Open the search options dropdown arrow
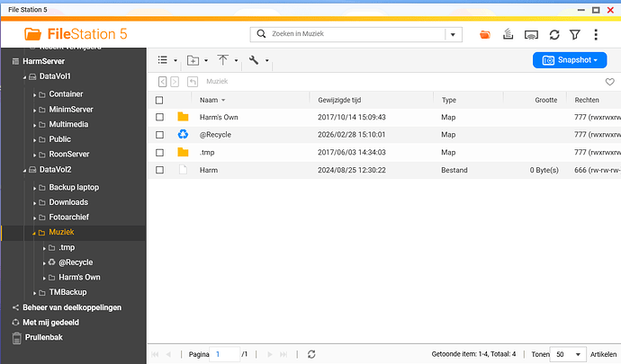This screenshot has width=621, height=364. point(453,34)
